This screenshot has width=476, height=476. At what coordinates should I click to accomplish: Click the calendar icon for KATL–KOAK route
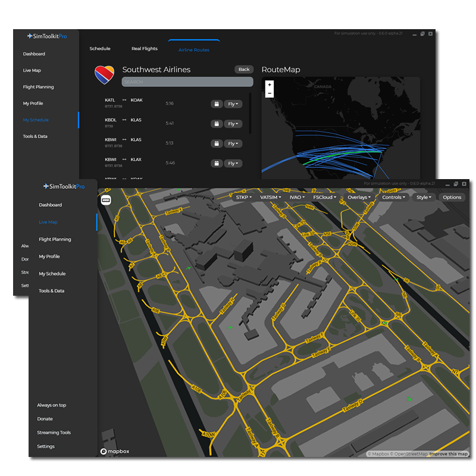(x=217, y=104)
